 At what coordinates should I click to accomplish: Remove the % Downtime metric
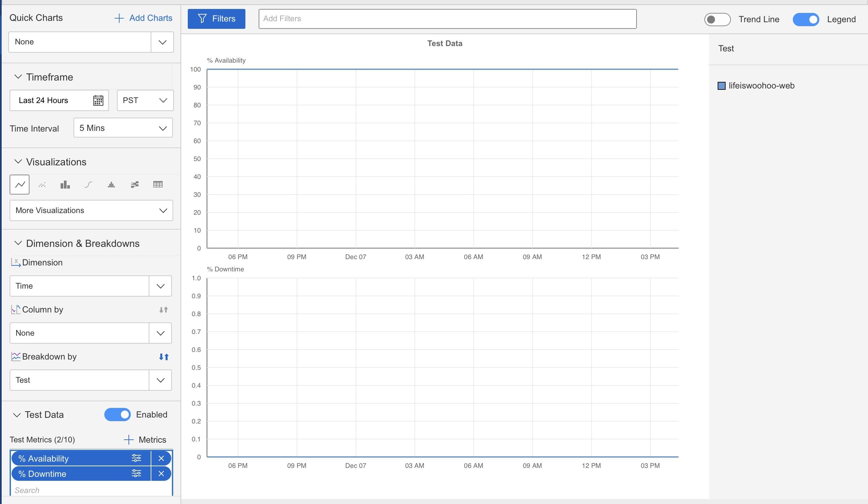click(x=161, y=474)
